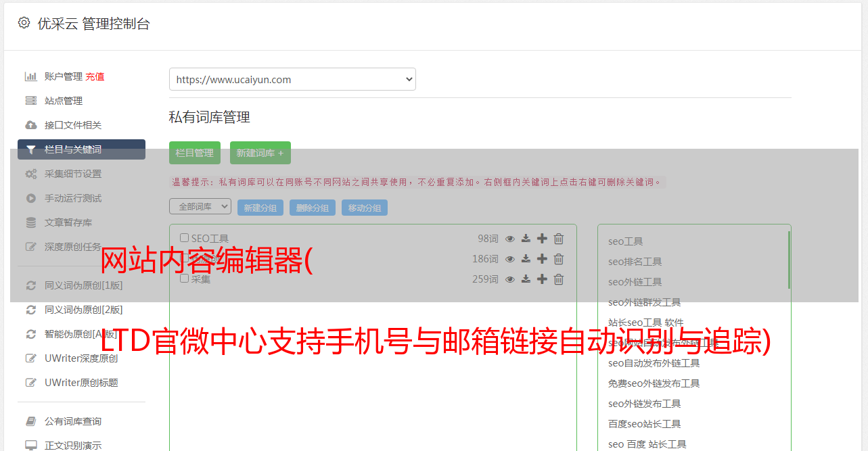This screenshot has height=451, width=868.
Task: Open 采集细节设置 in the sidebar
Action: click(73, 174)
